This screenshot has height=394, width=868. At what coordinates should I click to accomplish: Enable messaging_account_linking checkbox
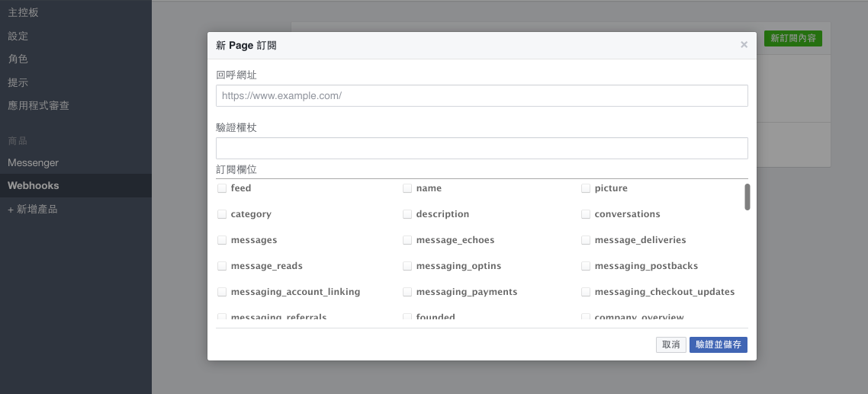(x=222, y=292)
